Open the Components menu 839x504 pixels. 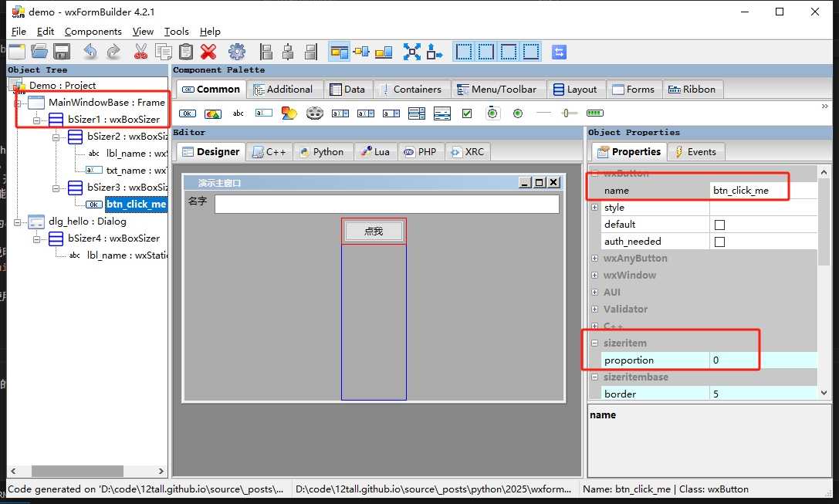[93, 32]
